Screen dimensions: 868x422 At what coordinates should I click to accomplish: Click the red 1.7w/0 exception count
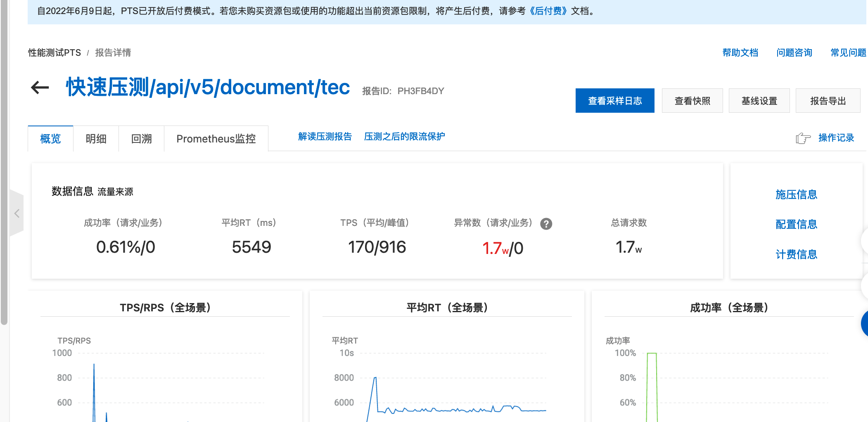point(503,248)
